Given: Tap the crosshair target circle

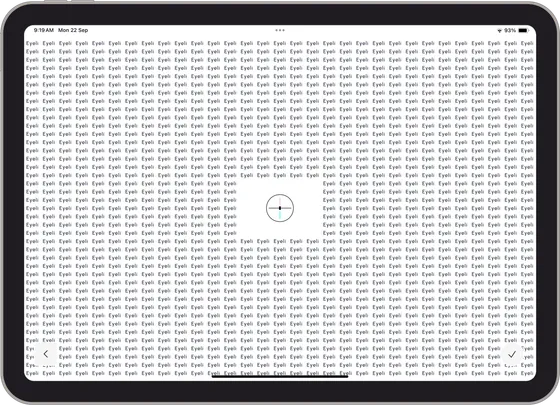Looking at the screenshot, I should [x=280, y=208].
